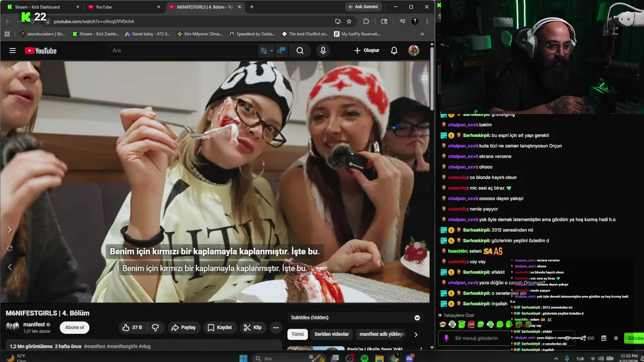
Task: Click the YouTube search magnifier button
Action: tap(300, 50)
